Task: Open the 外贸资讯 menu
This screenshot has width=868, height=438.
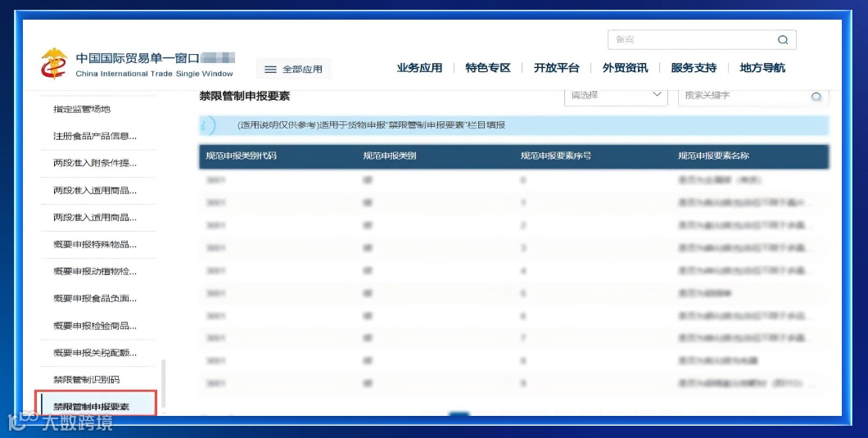Action: 625,68
